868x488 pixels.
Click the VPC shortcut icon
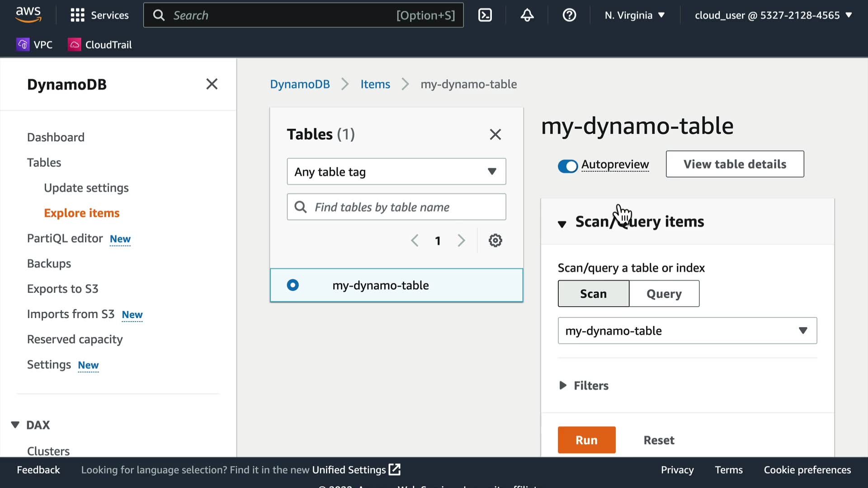click(23, 44)
